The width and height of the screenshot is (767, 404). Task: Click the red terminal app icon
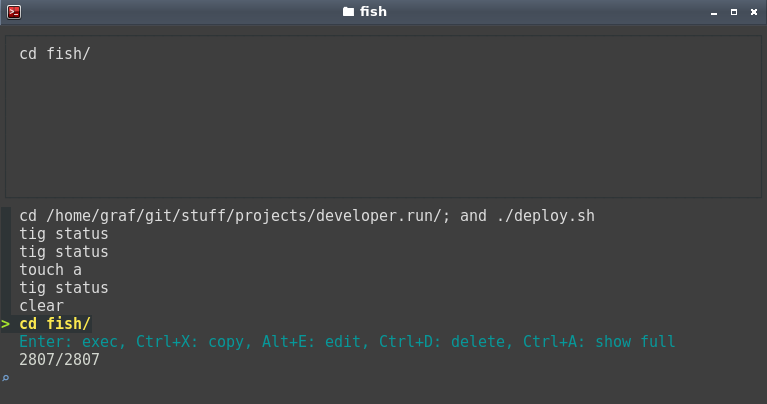click(x=14, y=12)
